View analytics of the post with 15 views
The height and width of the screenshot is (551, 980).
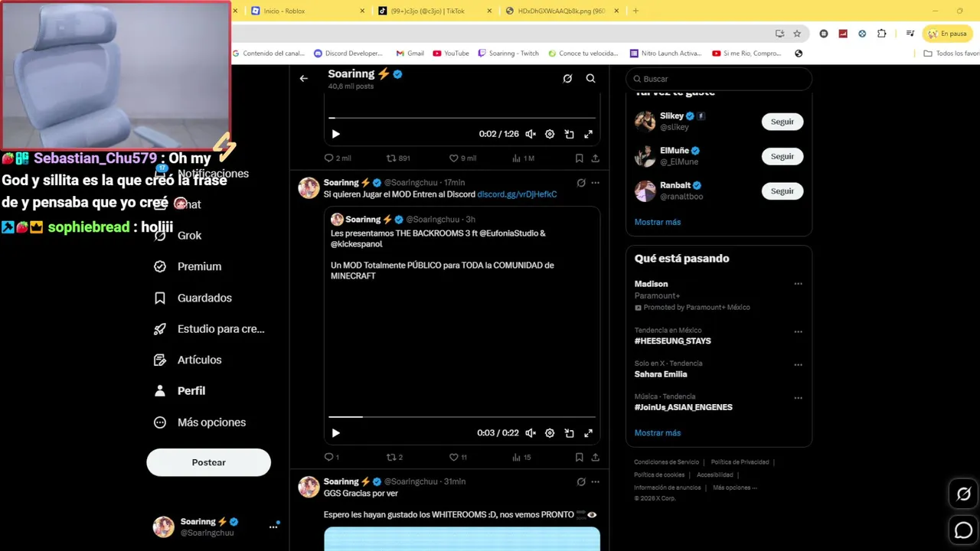[x=521, y=458]
